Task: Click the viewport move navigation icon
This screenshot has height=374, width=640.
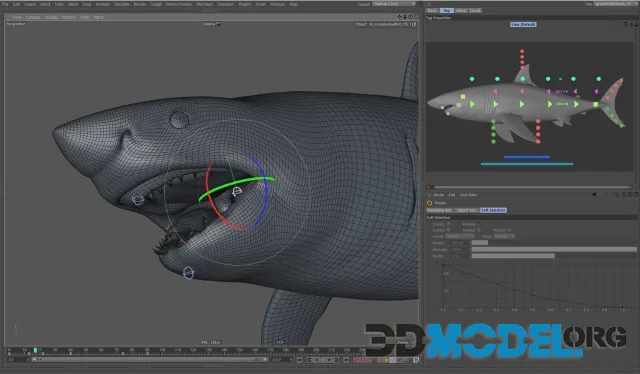Action: pos(400,17)
